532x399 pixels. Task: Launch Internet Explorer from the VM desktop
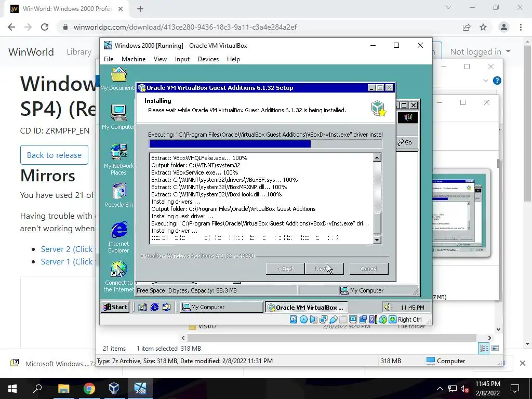118,237
